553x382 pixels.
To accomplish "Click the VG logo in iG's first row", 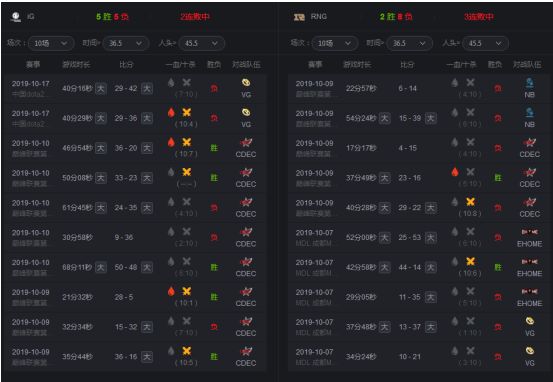I will coord(246,83).
